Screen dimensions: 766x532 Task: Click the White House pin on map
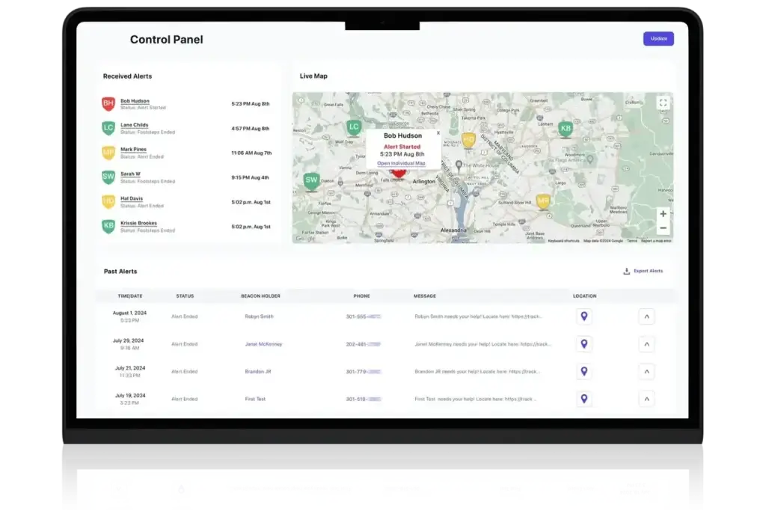[459, 165]
